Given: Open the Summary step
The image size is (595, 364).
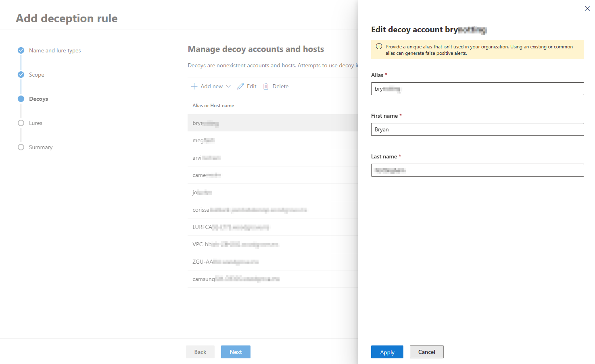Looking at the screenshot, I should (x=41, y=147).
